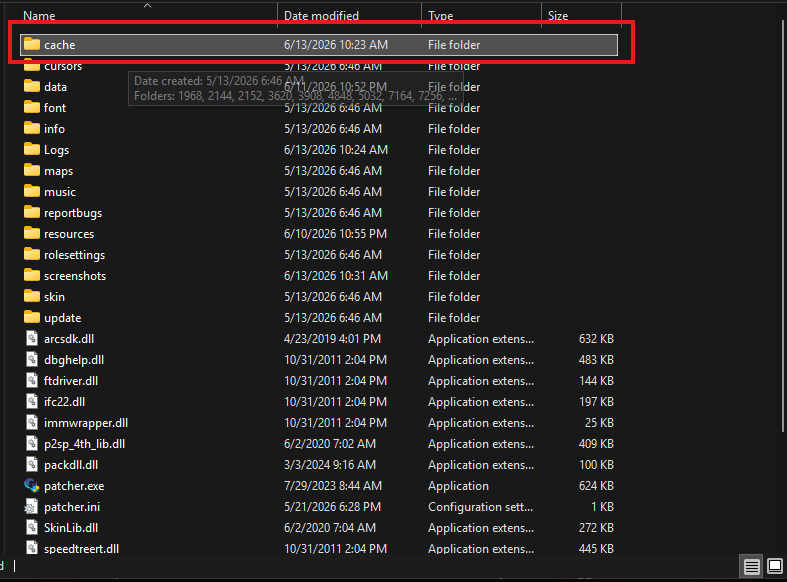Image resolution: width=787 pixels, height=582 pixels.
Task: Click the resources folder icon
Action: pyautogui.click(x=32, y=234)
